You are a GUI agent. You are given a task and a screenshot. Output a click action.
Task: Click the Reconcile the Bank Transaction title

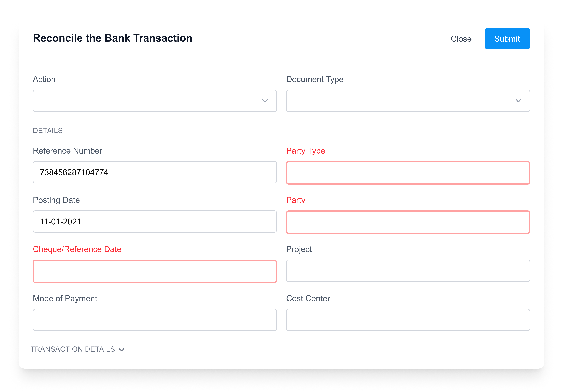tap(113, 38)
